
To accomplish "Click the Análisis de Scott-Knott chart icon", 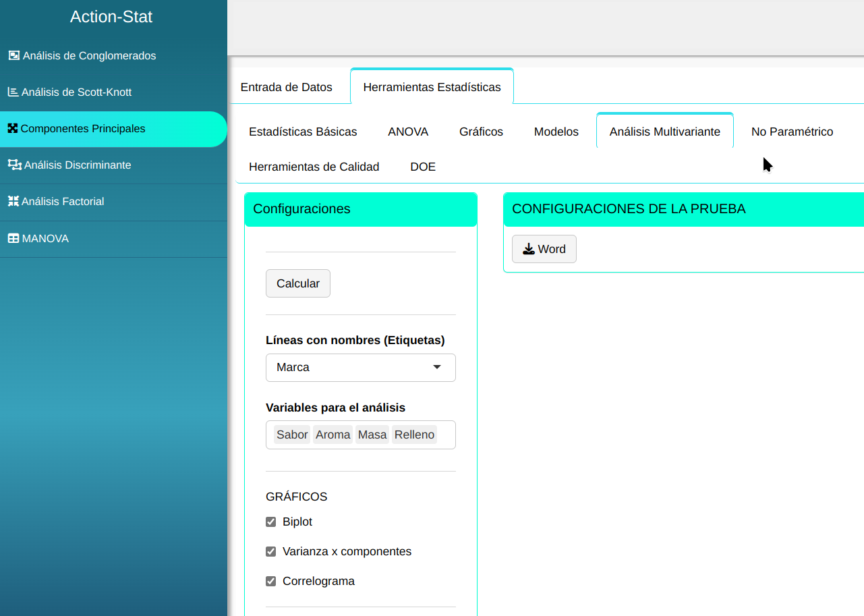I will coord(13,92).
